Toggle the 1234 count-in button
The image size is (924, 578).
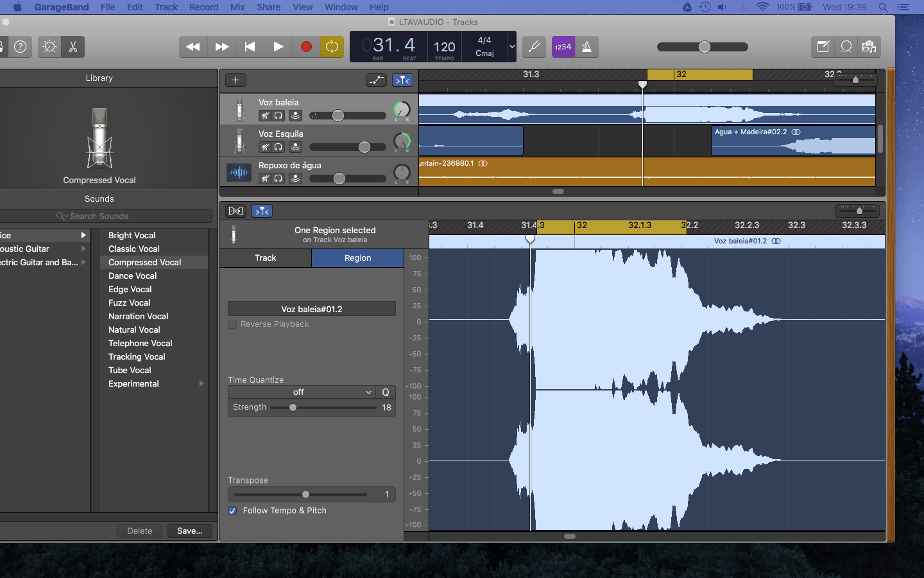pyautogui.click(x=563, y=47)
